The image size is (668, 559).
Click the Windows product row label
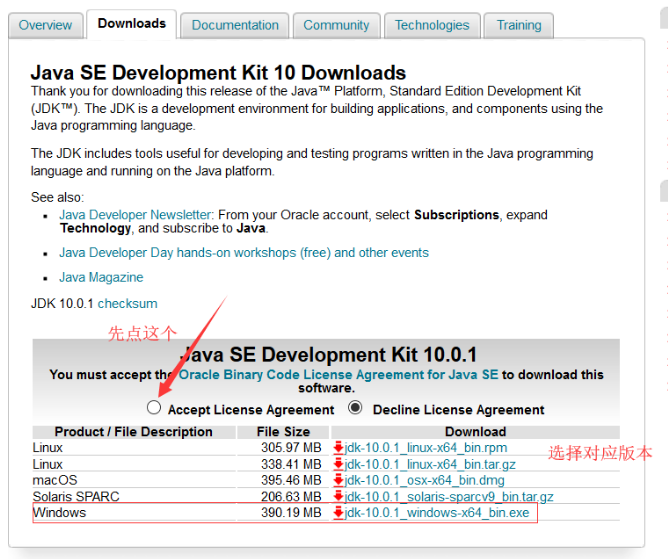[x=60, y=513]
